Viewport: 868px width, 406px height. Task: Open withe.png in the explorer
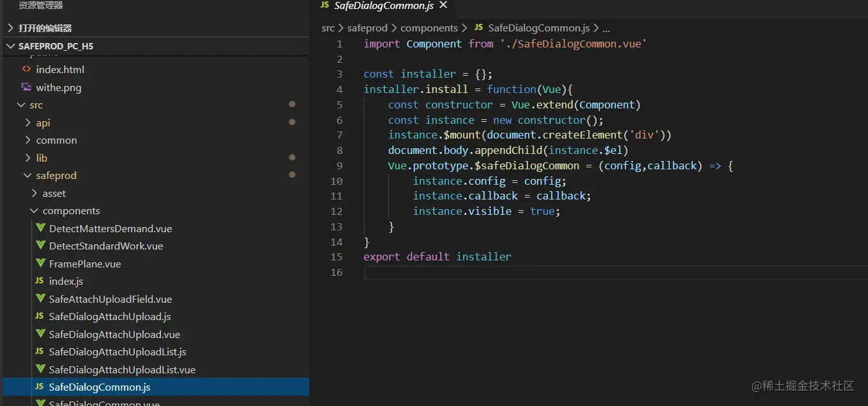58,87
